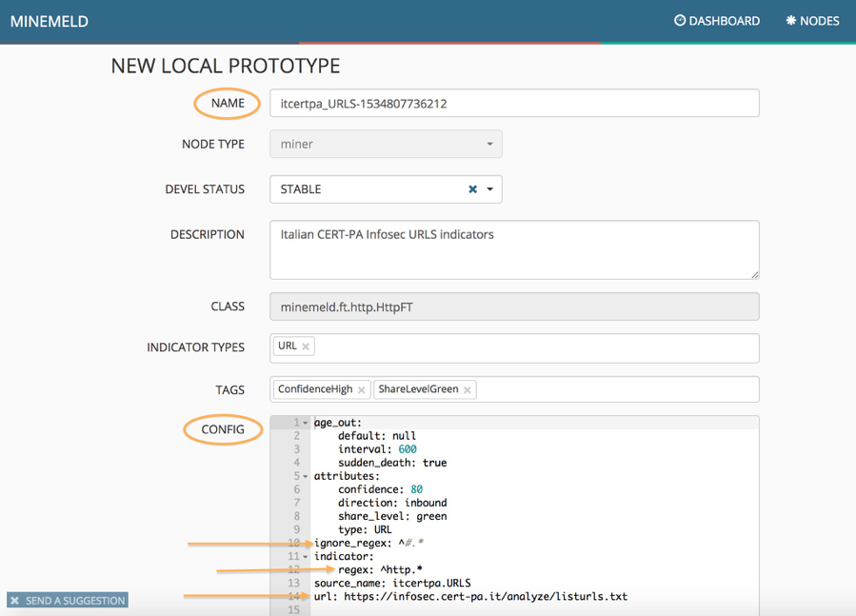Remove the URL indicator type tag
The image size is (856, 616).
[x=306, y=348]
